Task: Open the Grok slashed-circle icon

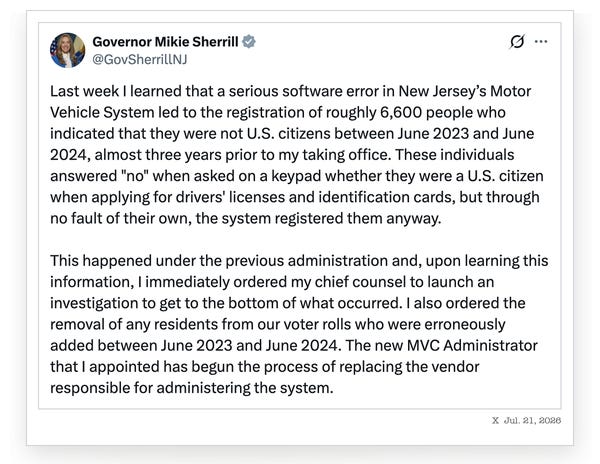Action: (x=517, y=41)
